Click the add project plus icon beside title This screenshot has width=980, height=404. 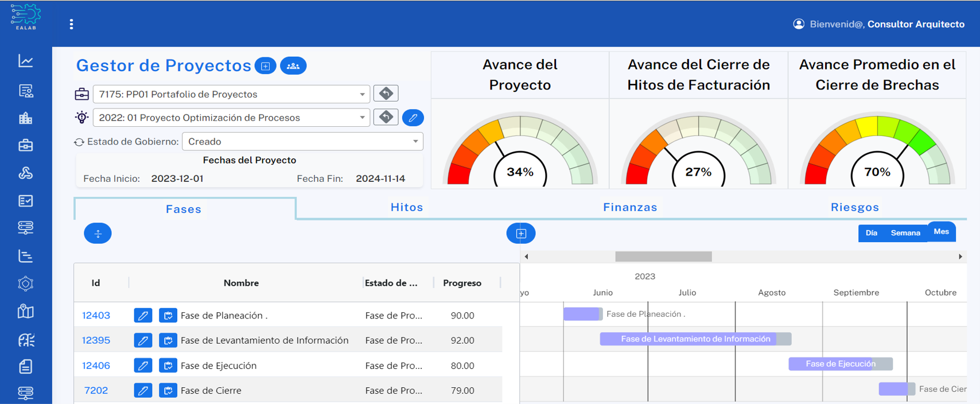coord(265,66)
